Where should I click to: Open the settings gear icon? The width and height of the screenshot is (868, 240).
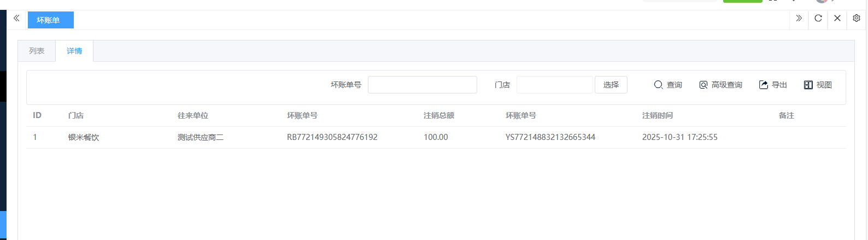coord(856,19)
